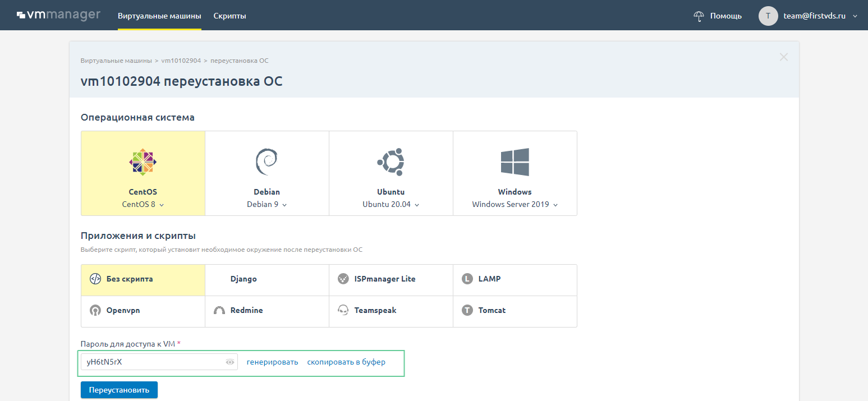Open 'Виртуальные машины' tab

[x=159, y=16]
